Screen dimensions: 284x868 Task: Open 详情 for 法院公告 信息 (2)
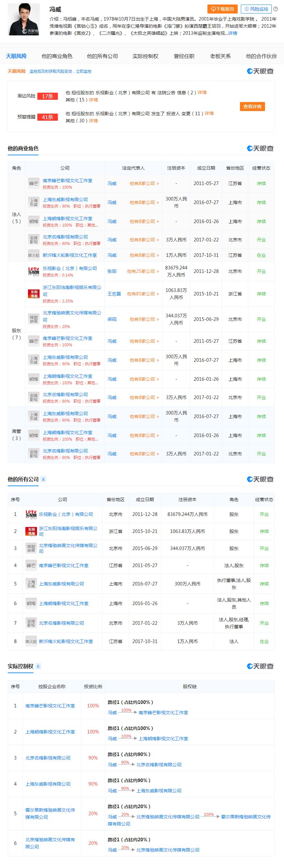click(202, 92)
